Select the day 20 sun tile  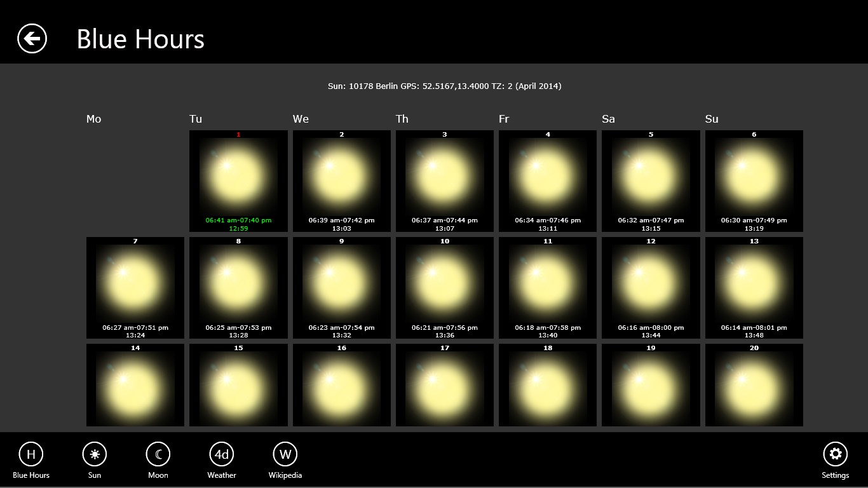click(x=754, y=385)
